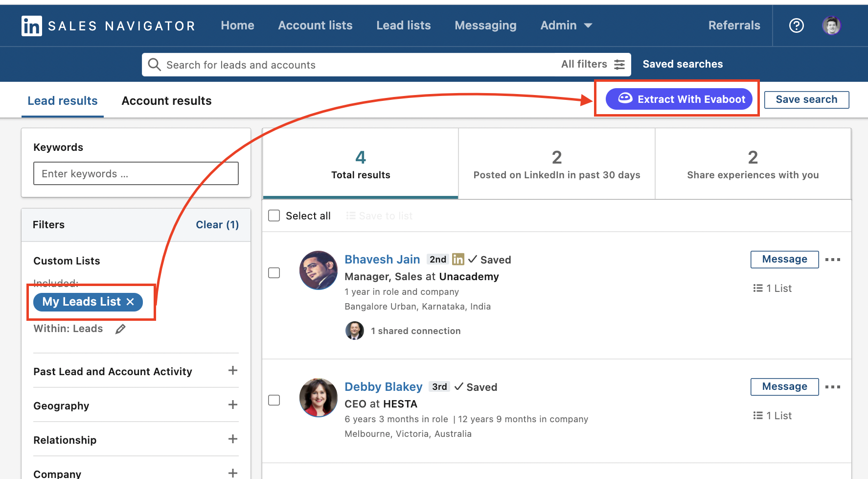This screenshot has height=479, width=868.
Task: Expand the Relationship filter
Action: coord(233,439)
